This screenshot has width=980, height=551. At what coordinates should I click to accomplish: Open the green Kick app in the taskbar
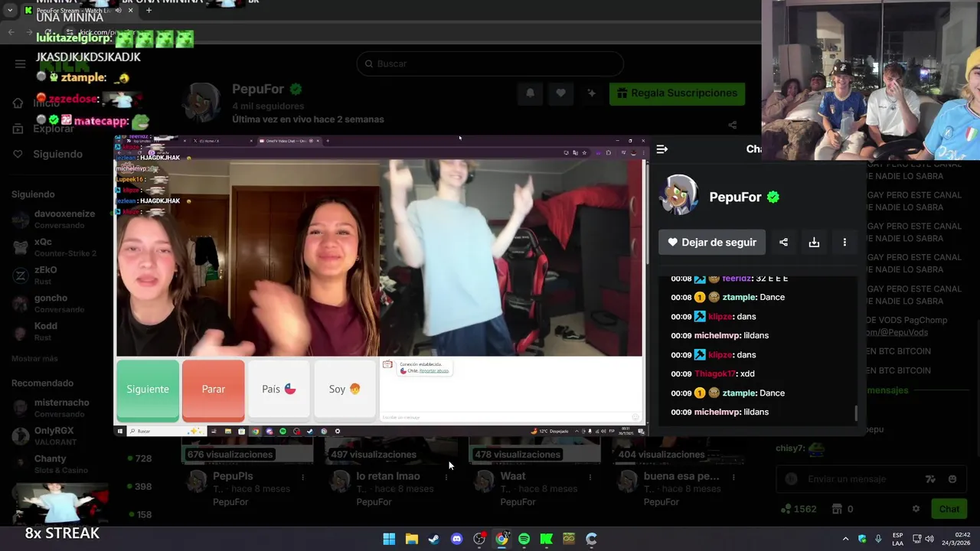click(546, 539)
